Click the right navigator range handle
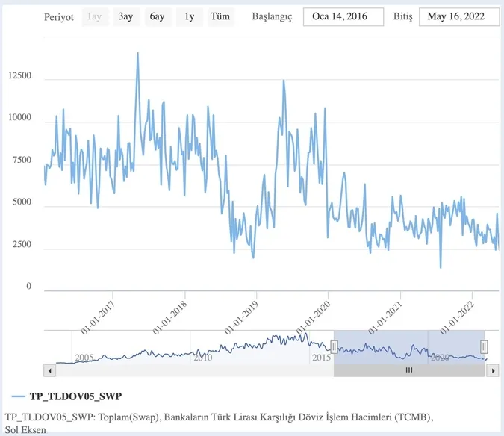The width and height of the screenshot is (504, 436). coord(484,346)
